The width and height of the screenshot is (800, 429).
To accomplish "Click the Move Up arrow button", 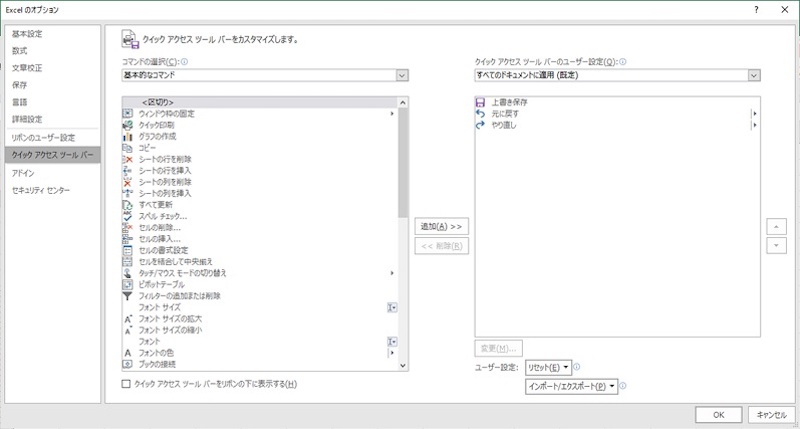I will tap(776, 226).
